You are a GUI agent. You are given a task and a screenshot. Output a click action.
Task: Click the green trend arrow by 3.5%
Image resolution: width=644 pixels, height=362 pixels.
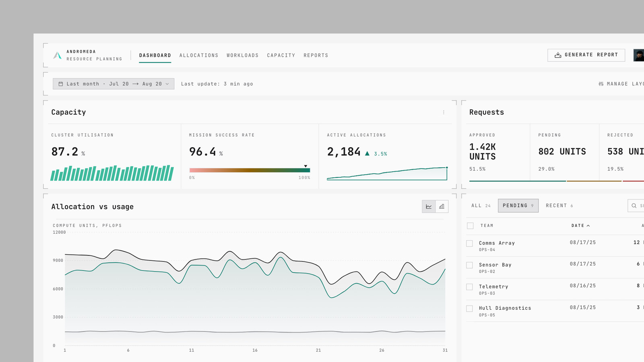pos(367,154)
